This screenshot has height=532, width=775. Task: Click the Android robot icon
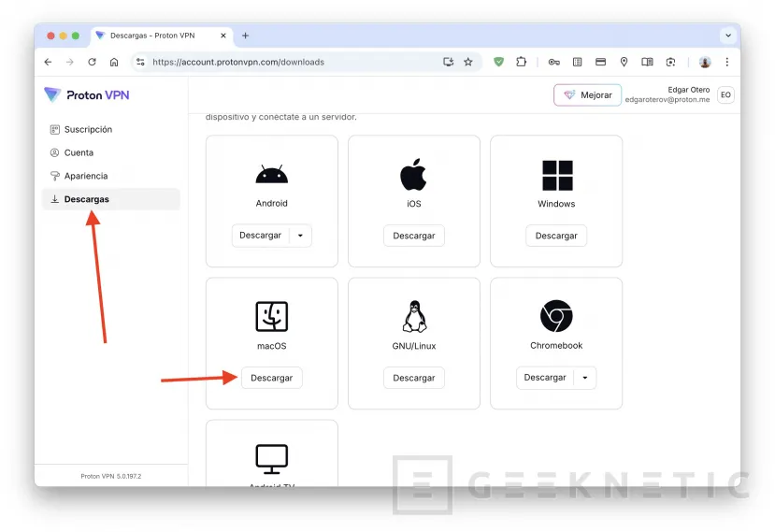(x=271, y=175)
